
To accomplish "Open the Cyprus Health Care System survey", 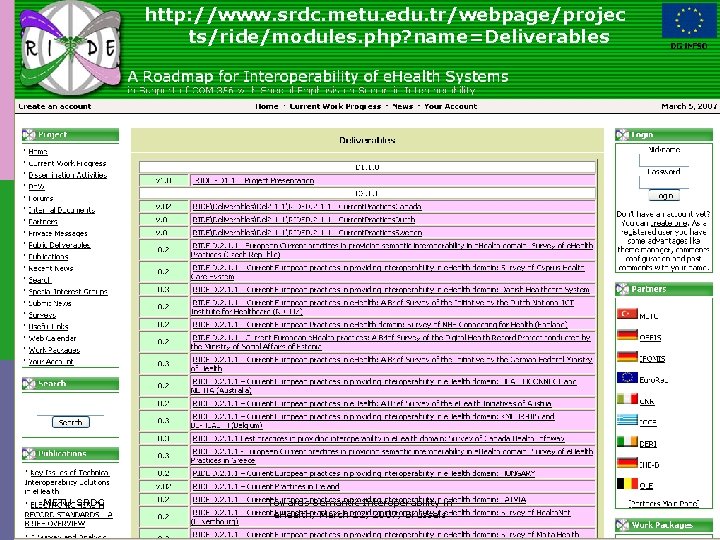I will tap(388, 272).
